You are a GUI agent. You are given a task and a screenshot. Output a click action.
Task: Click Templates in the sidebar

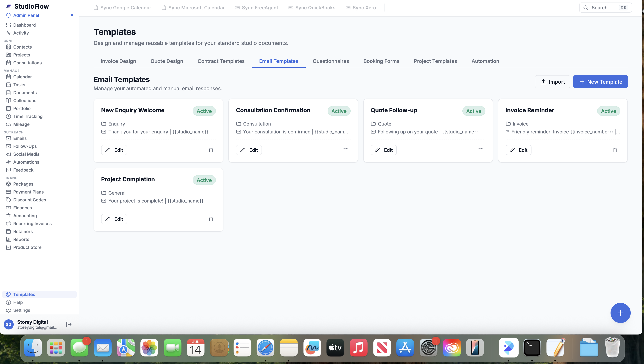(x=39, y=294)
